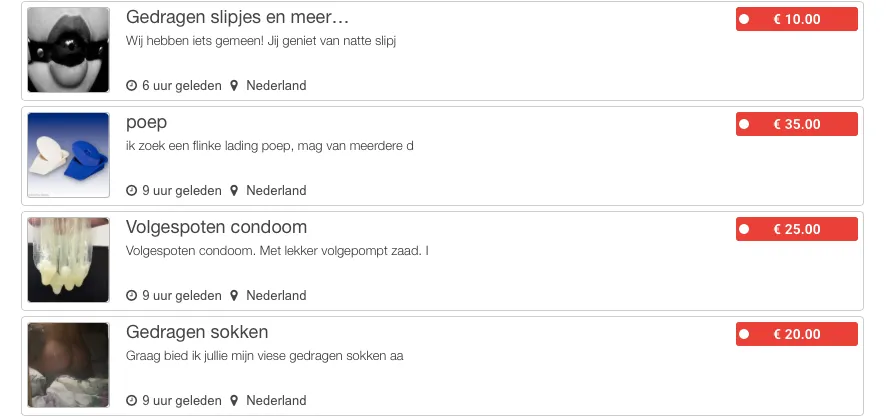Image resolution: width=889 pixels, height=417 pixels.
Task: Click the clock icon beside '6 uur geleden'
Action: point(132,86)
